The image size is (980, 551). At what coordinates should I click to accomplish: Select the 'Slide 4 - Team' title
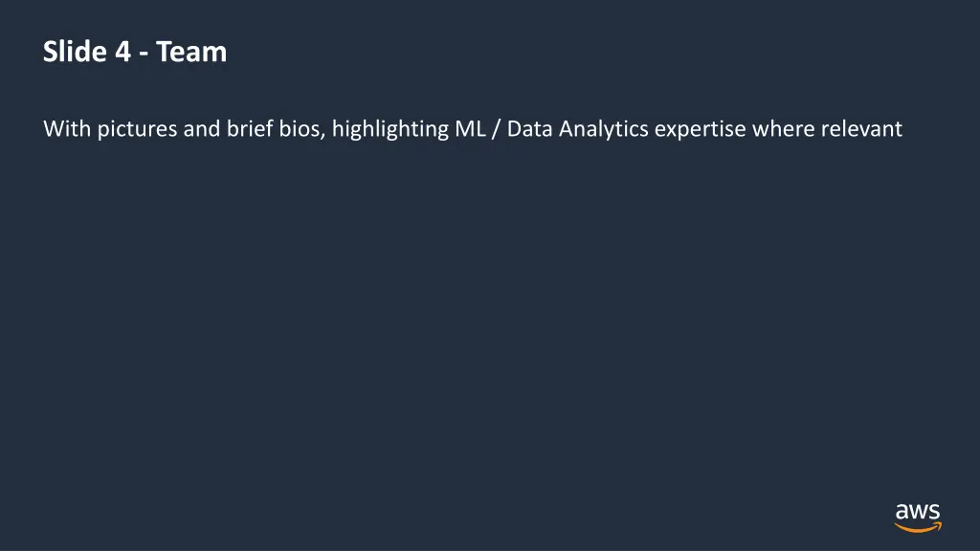click(x=135, y=52)
